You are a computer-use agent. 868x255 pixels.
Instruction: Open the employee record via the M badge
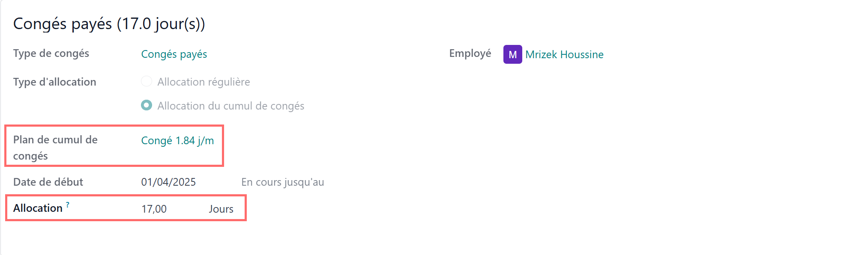[x=512, y=55]
